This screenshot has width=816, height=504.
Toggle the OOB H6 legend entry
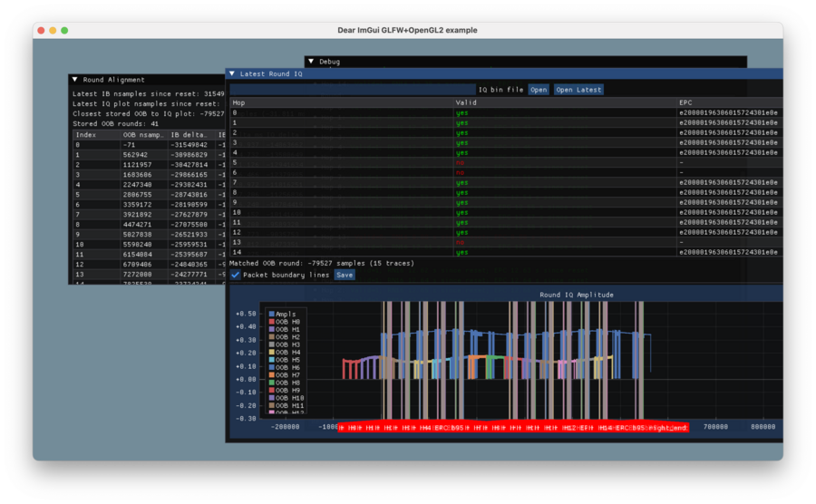tap(284, 367)
